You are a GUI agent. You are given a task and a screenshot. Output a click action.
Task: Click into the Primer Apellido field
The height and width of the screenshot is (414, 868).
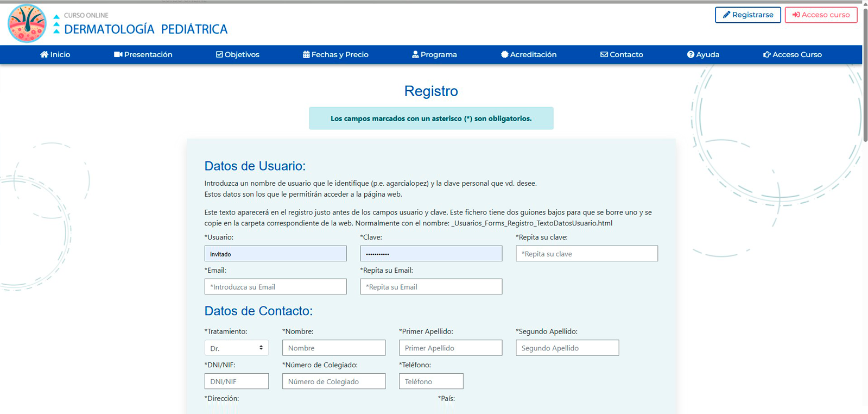(450, 348)
